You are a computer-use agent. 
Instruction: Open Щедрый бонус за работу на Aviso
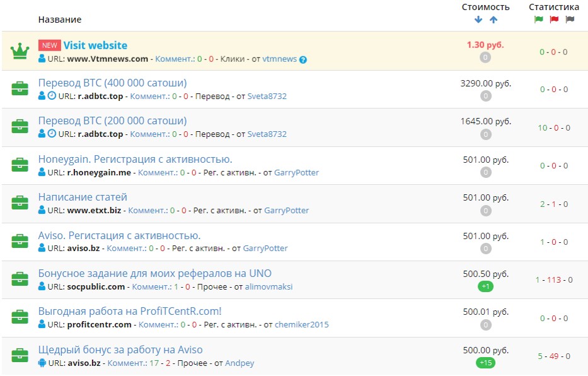click(x=120, y=350)
